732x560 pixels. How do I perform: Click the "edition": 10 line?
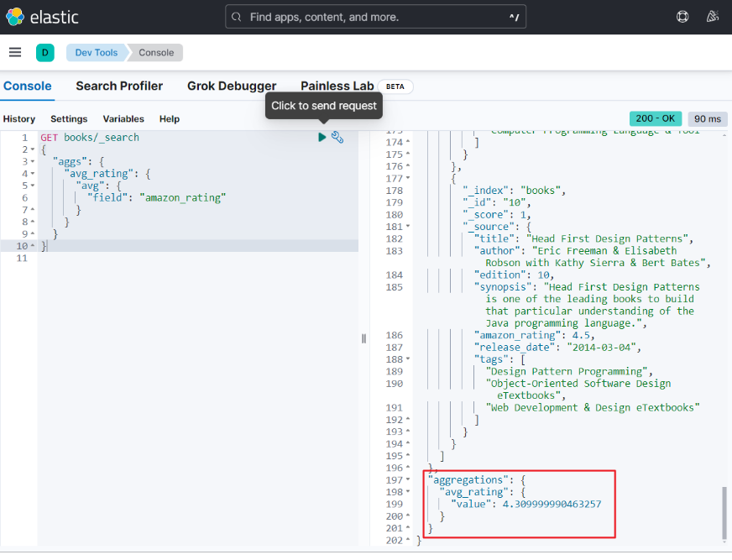tap(514, 275)
